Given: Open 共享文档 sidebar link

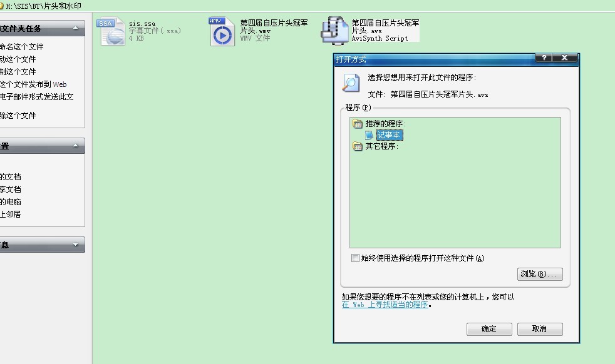Looking at the screenshot, I should coord(11,190).
